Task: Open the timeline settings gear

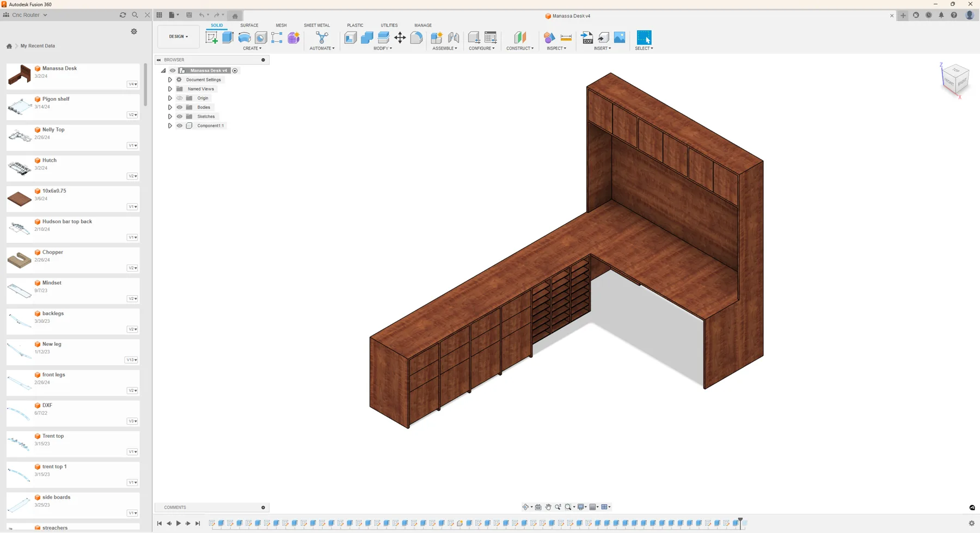Action: (971, 523)
